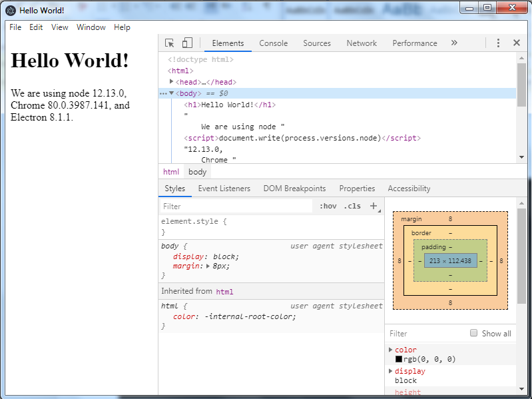Viewport: 532px width, 399px height.
Task: Toggle the device toolbar icon
Action: point(187,43)
